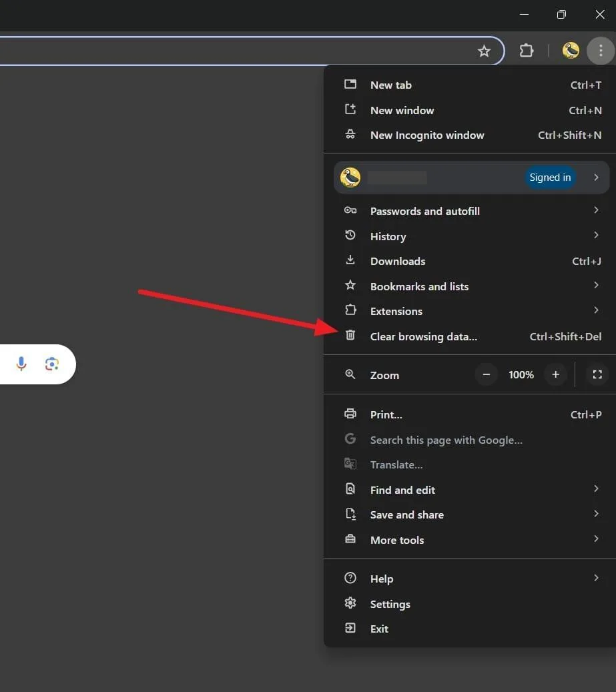Choose Print... from the menu
Screen dimensions: 616x692
click(x=386, y=414)
